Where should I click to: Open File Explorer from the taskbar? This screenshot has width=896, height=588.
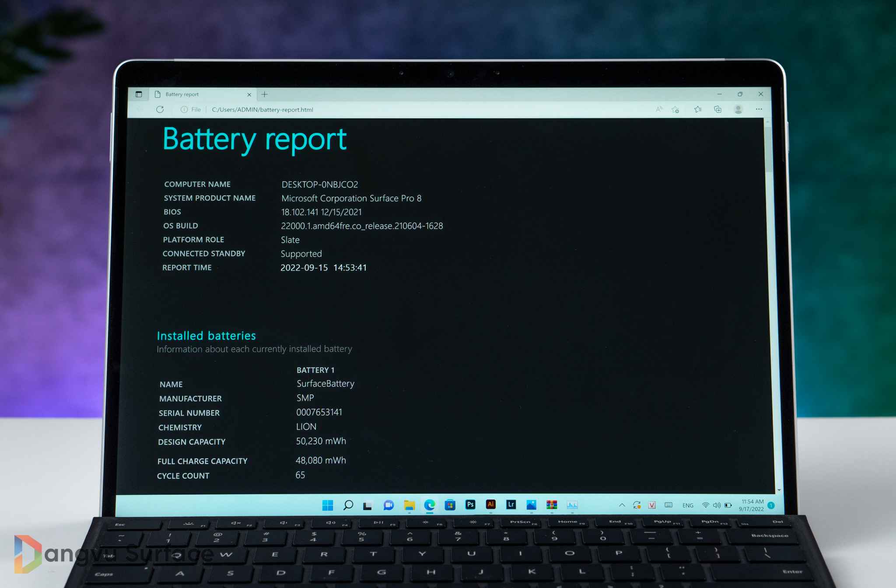tap(409, 505)
